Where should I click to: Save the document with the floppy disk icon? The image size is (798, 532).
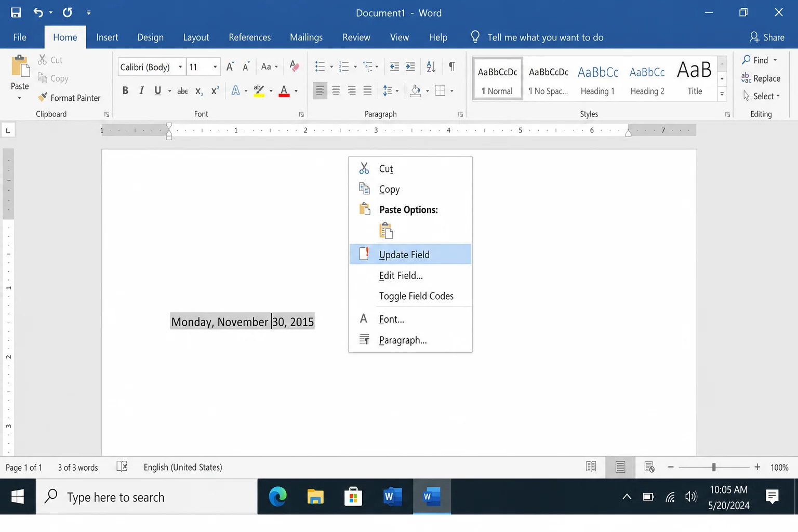(x=16, y=12)
